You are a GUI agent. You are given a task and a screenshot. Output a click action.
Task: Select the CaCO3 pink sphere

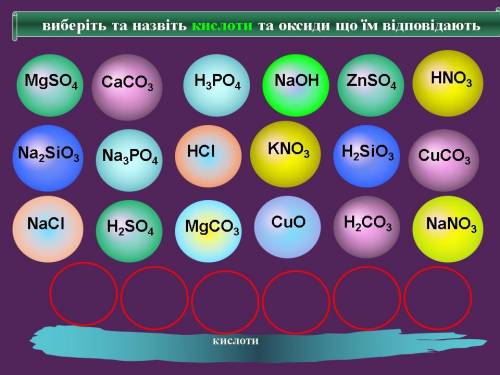click(127, 87)
